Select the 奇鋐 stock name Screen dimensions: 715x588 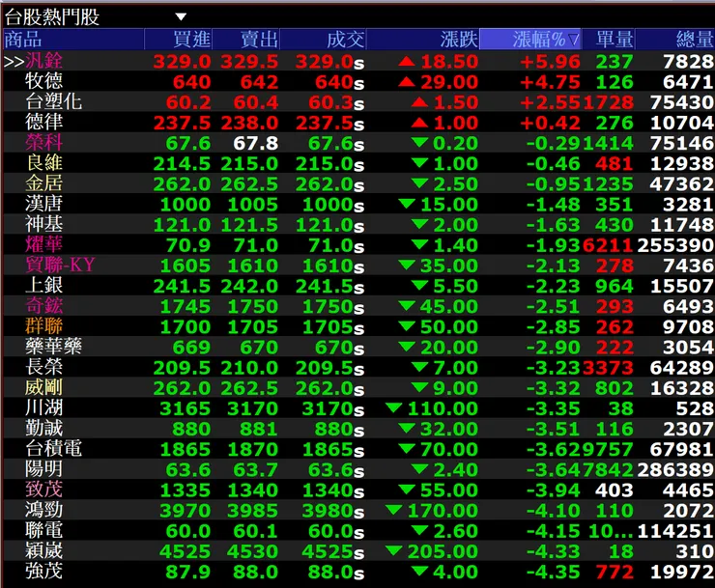[x=43, y=306]
